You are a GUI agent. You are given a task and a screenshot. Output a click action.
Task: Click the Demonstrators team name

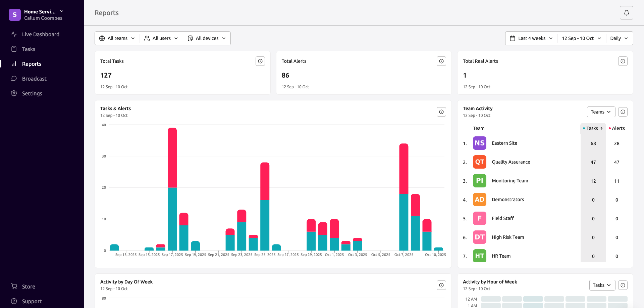point(508,200)
